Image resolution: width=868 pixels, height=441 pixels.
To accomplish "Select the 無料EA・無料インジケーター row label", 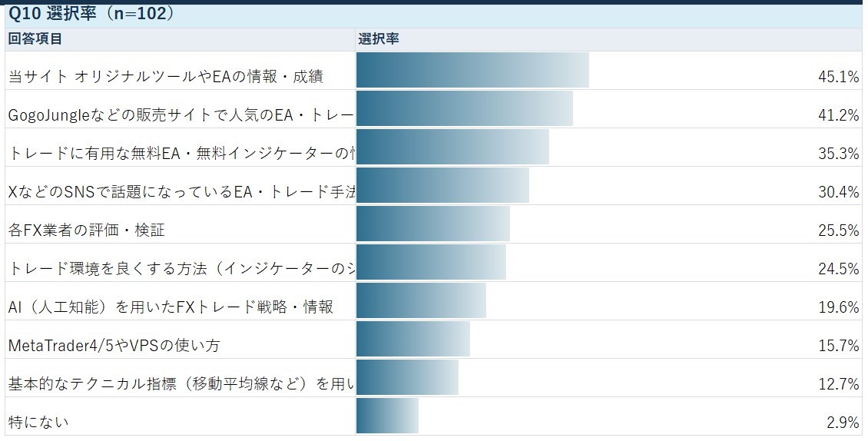I will tap(181, 154).
